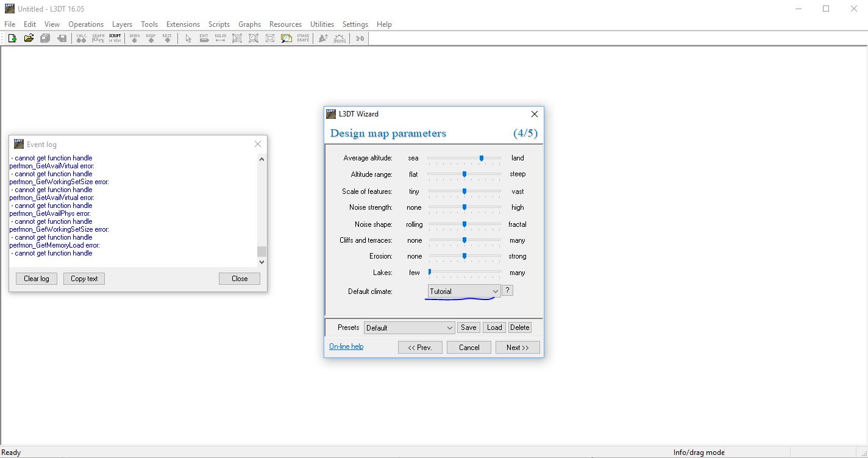Click the IMAGE DRAPE toolbar icon

[303, 38]
